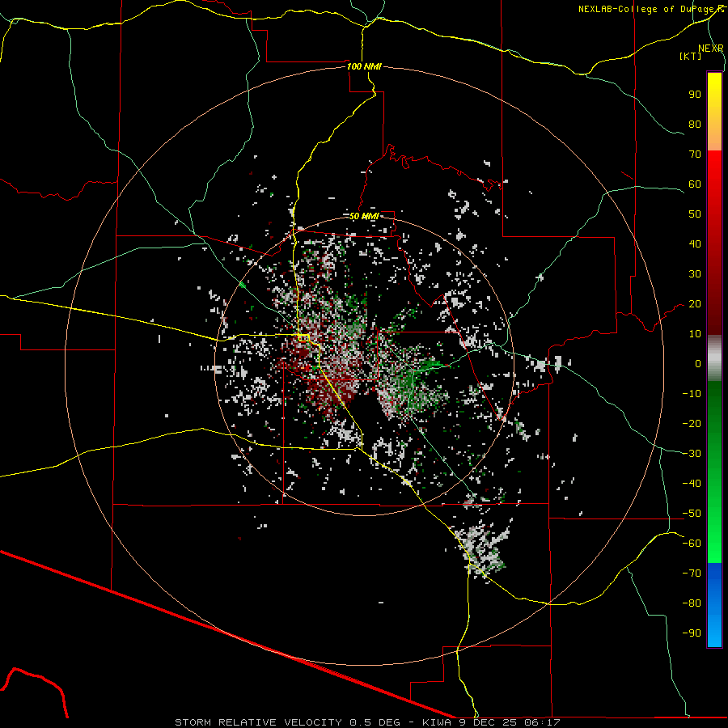Click the 9 DEC 25 date text
This screenshot has width=728, height=728.
(x=488, y=722)
